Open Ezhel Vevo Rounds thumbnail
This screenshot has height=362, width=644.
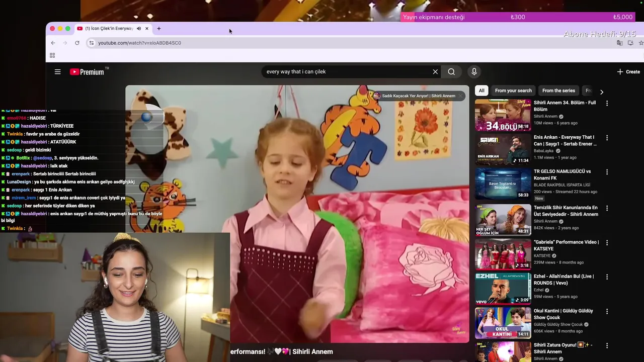(503, 289)
